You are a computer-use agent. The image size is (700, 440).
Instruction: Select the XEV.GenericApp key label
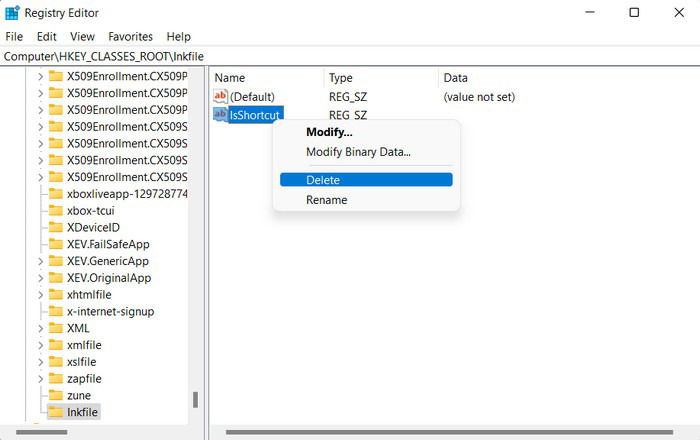[108, 261]
